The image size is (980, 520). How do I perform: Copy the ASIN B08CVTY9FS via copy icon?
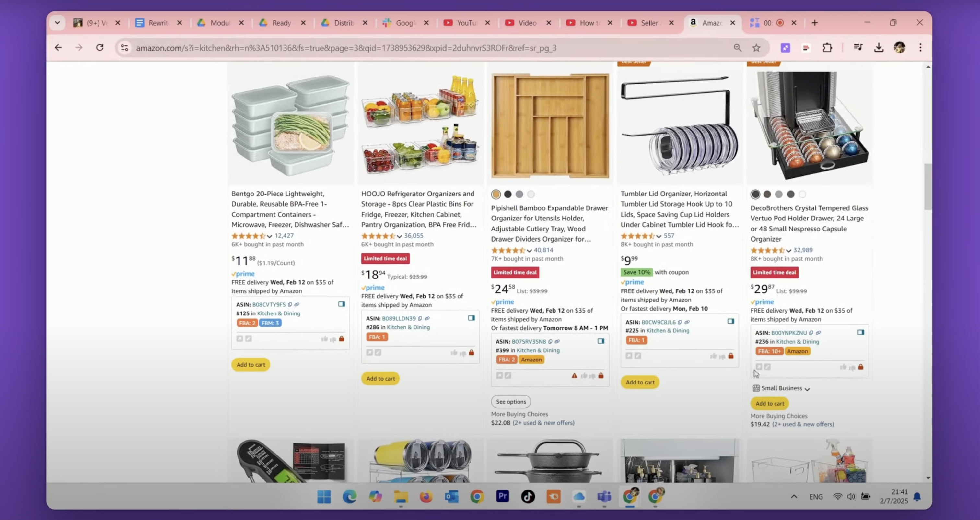point(290,304)
